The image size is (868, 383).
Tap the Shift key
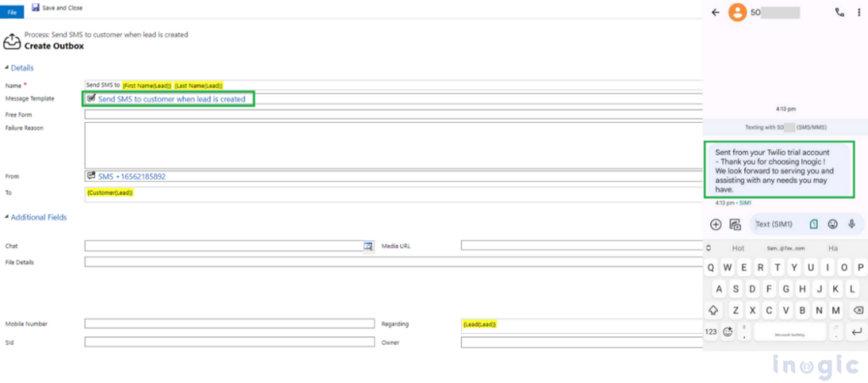[714, 310]
